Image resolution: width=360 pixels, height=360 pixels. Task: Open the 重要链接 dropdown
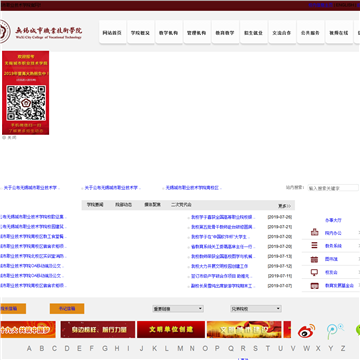click(x=178, y=309)
